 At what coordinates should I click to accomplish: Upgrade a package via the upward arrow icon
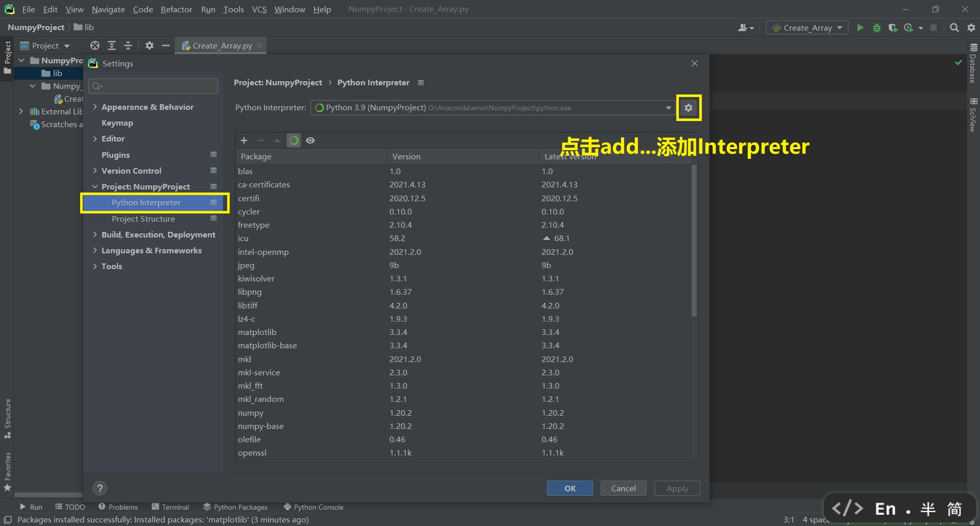coord(277,140)
